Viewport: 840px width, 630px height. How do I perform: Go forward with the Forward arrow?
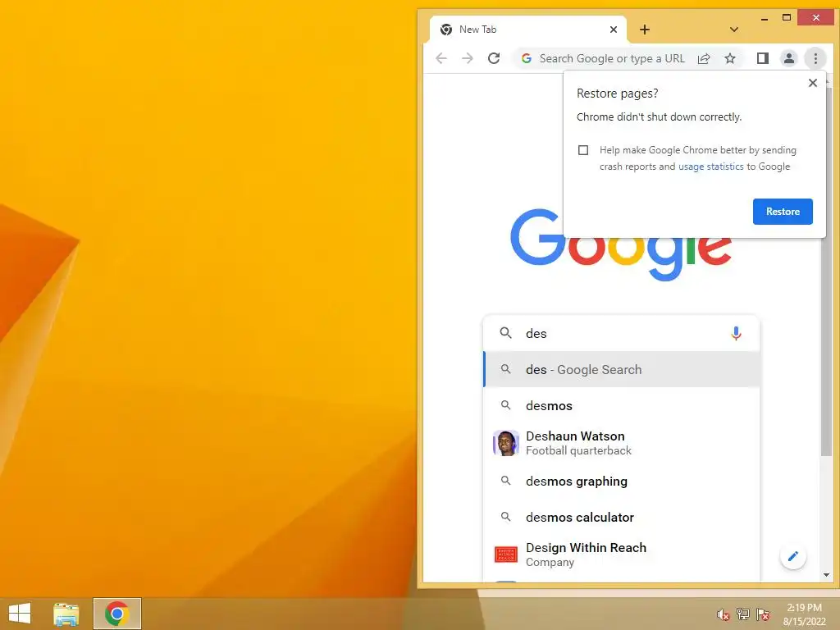point(467,58)
